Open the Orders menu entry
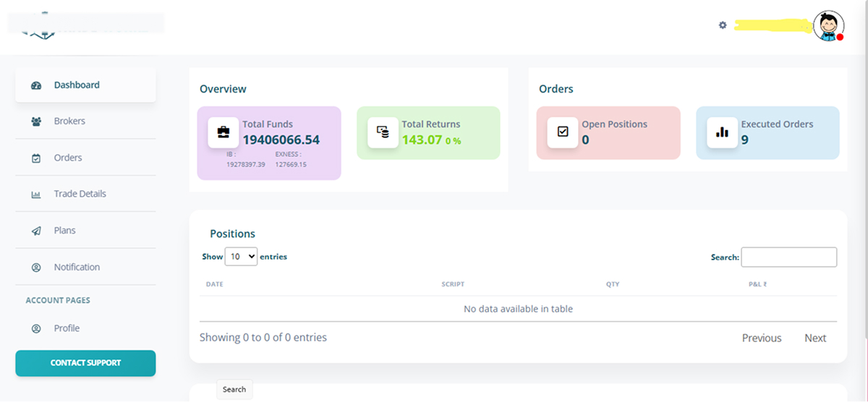 [x=85, y=158]
